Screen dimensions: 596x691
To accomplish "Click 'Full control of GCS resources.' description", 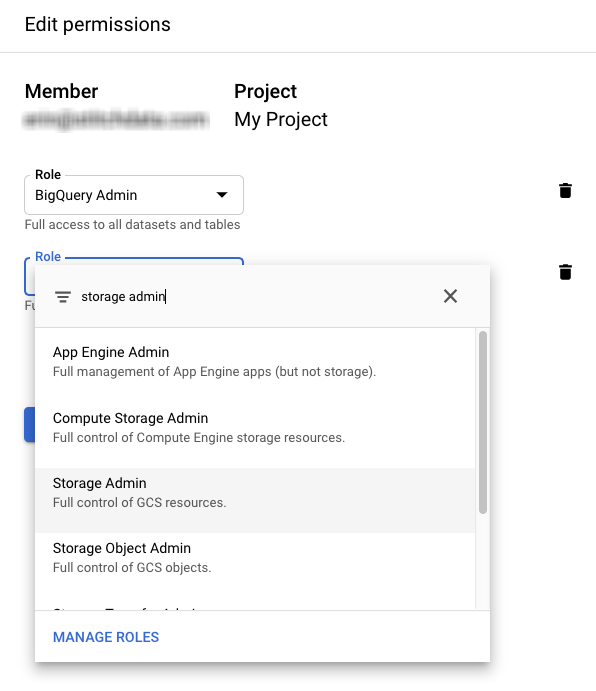I will pos(139,502).
